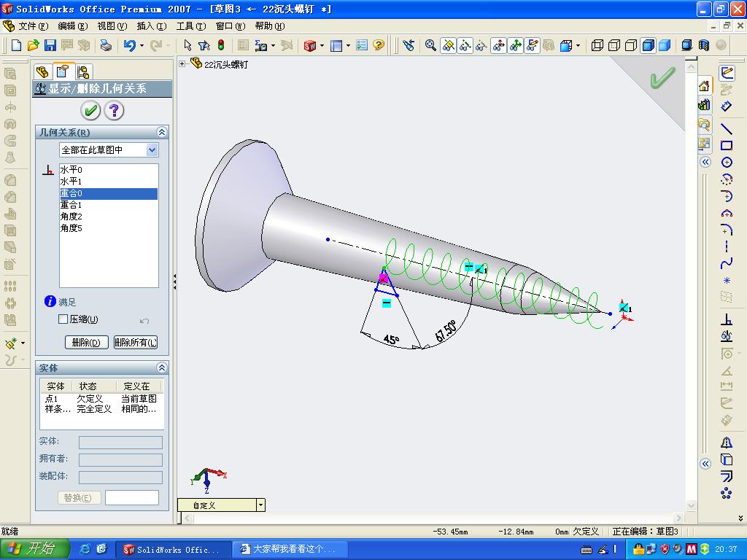Confirm the sketch with the corner checkmark
Image resolution: width=747 pixels, height=560 pixels.
point(662,77)
